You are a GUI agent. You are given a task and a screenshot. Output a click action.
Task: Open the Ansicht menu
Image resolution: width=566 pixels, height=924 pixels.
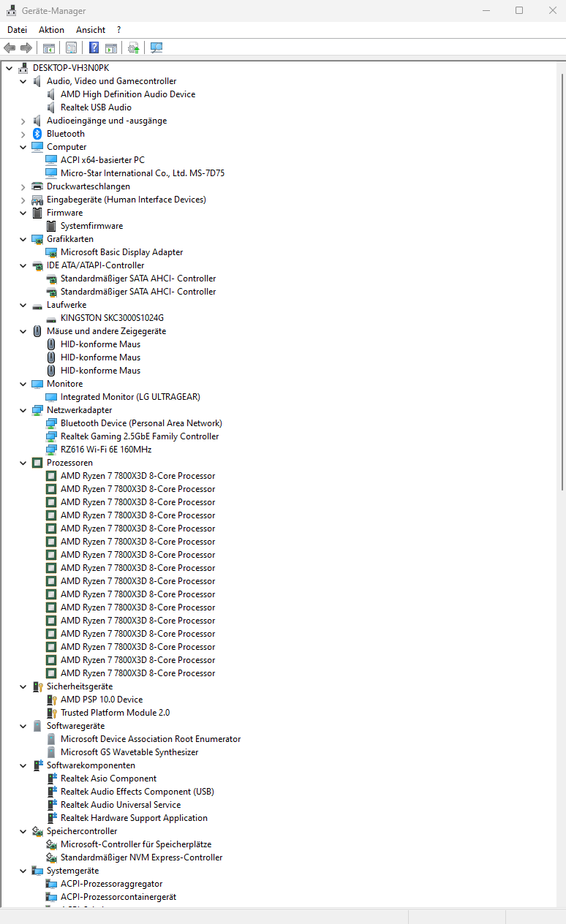91,30
